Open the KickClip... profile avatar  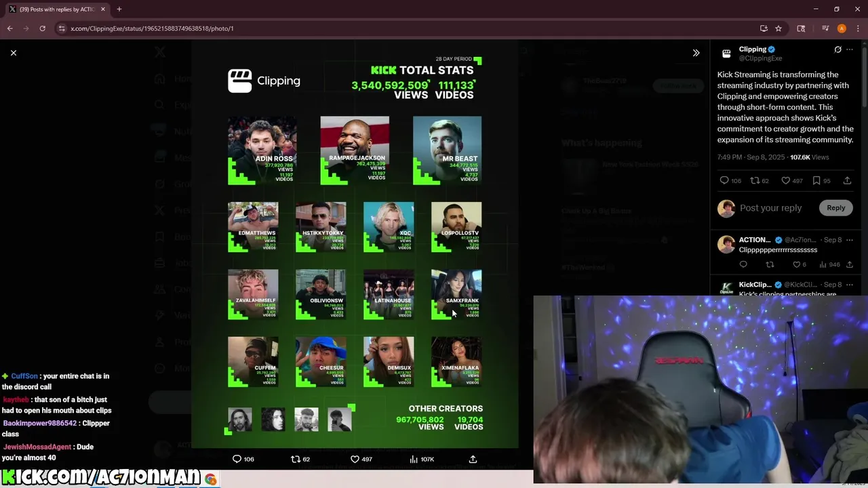(726, 288)
